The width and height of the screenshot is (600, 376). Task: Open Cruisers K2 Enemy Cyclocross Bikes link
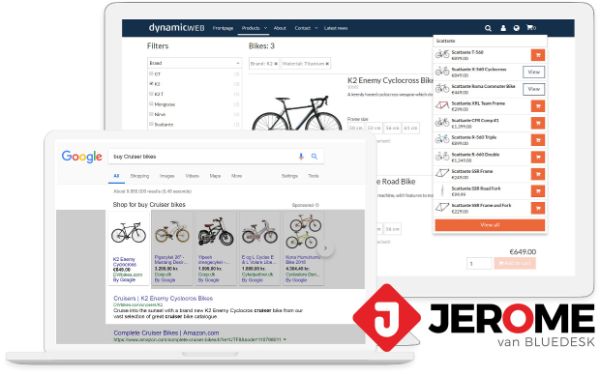(163, 298)
